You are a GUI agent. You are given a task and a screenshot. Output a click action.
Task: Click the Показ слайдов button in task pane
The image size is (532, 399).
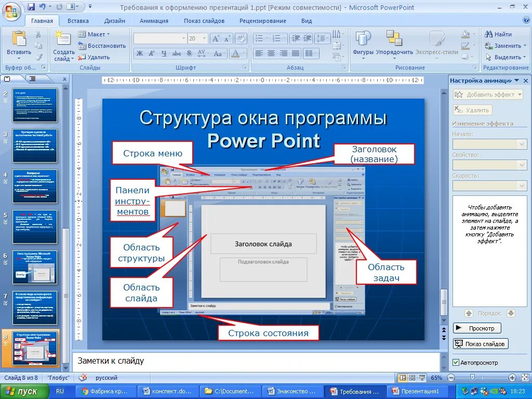pos(481,344)
